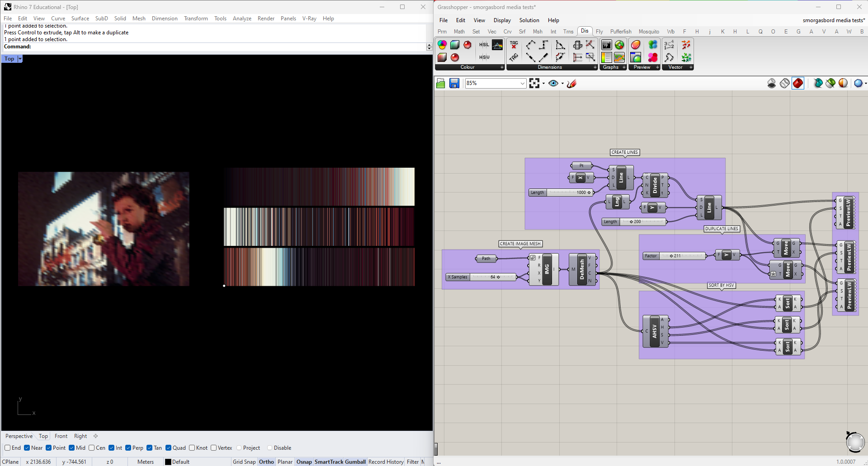Click the Grid Snap status bar button

tap(244, 461)
